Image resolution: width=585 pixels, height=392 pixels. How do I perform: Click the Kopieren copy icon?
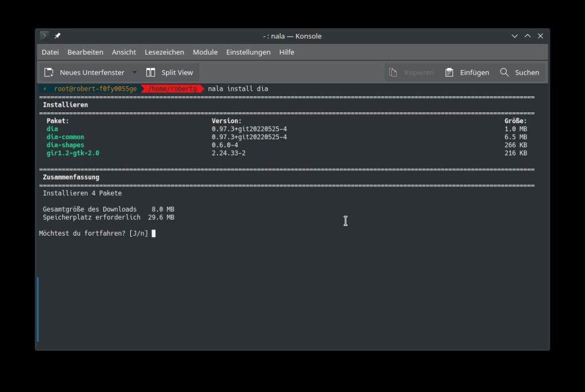coord(393,72)
